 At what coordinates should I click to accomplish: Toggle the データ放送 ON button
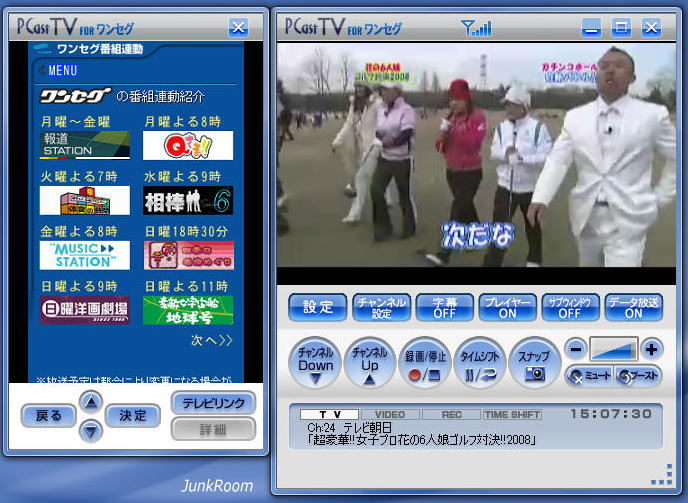[x=634, y=307]
